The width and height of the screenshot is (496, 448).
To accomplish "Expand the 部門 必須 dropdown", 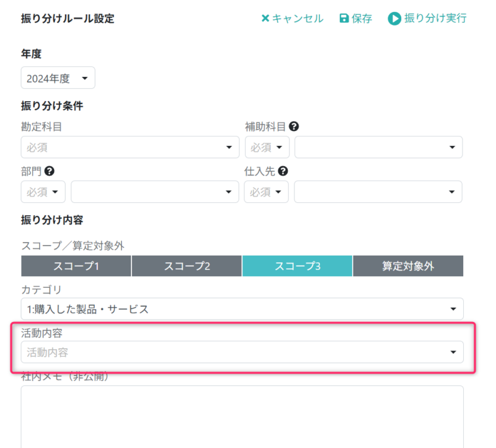I will 43,192.
